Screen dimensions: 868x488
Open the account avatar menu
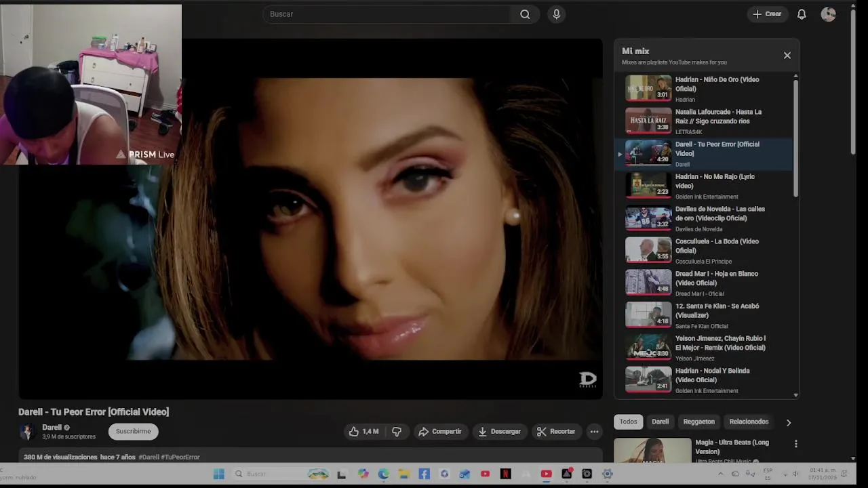coord(828,14)
